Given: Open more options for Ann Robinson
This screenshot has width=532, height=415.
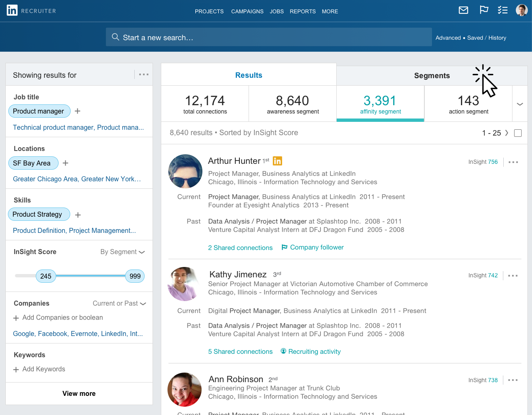Looking at the screenshot, I should (x=513, y=380).
